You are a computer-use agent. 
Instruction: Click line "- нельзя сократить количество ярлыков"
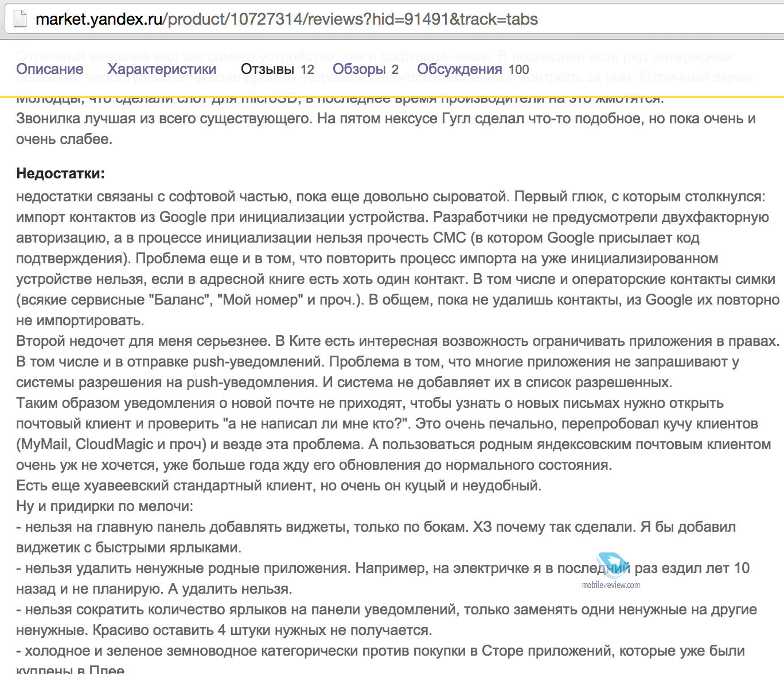pos(387,610)
